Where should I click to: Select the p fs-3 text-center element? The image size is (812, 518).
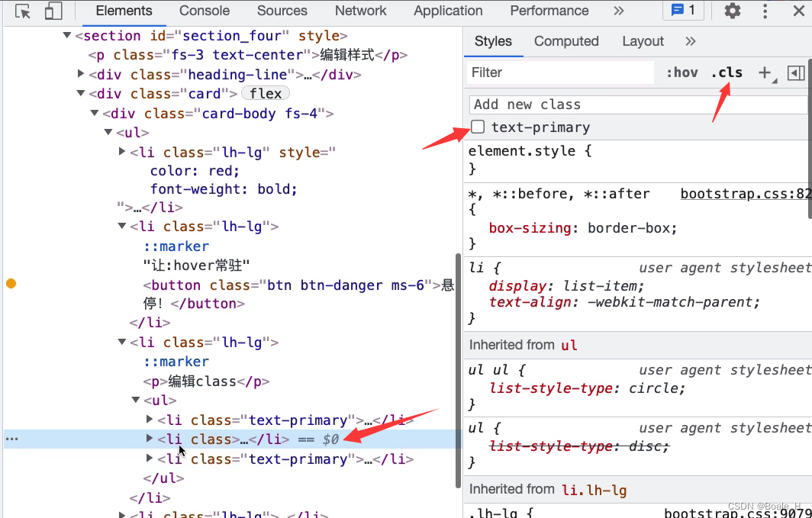[248, 55]
